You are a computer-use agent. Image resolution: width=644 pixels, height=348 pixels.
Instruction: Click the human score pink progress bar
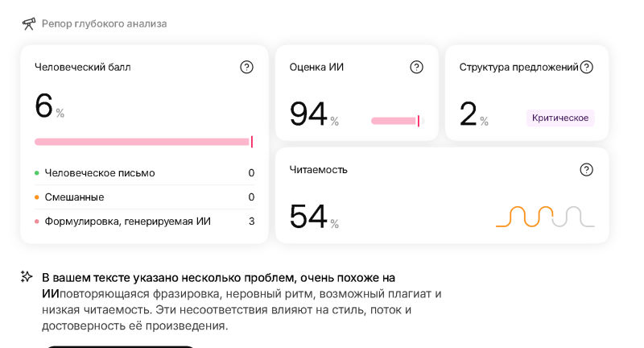(x=144, y=142)
